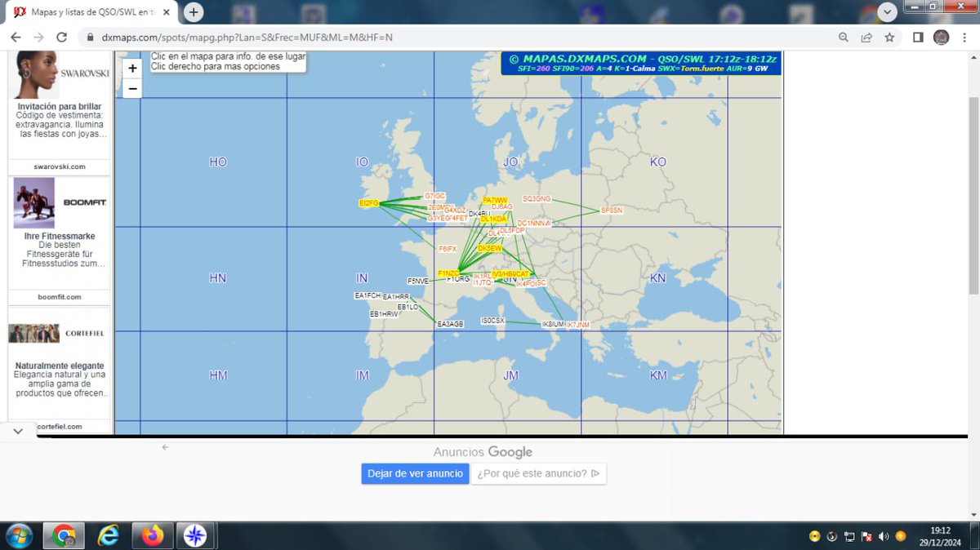980x550 pixels.
Task: Click station EA1FCH on the map
Action: coord(367,295)
